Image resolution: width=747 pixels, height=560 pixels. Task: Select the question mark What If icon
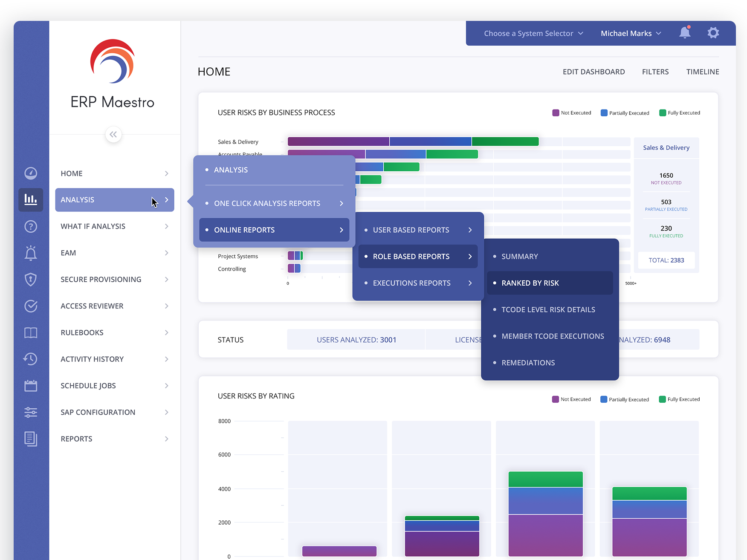31,226
